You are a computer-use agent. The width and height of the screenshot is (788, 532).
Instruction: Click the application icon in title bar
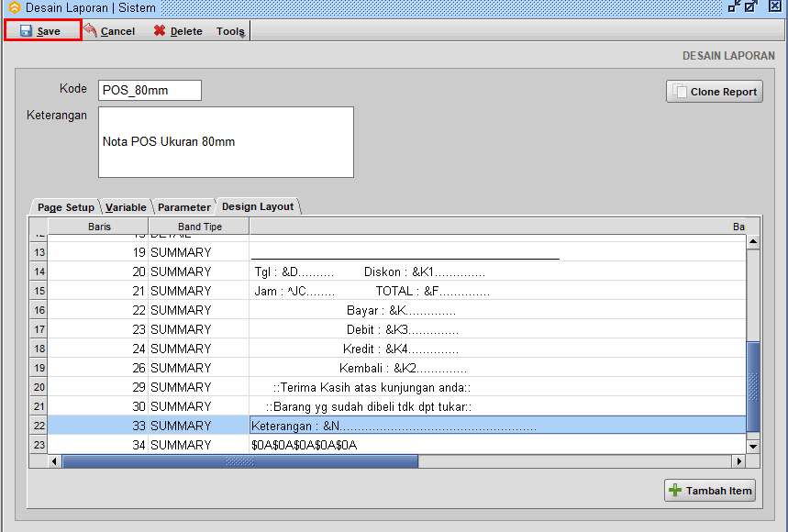pos(13,7)
